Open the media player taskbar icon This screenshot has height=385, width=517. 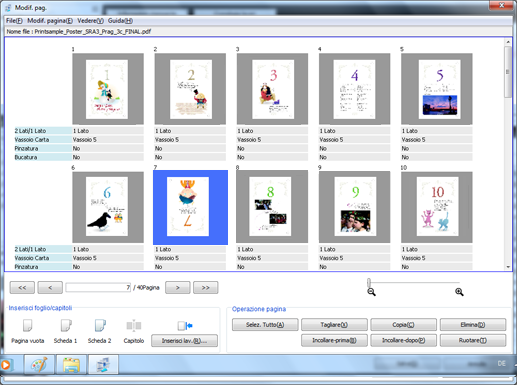click(6, 364)
